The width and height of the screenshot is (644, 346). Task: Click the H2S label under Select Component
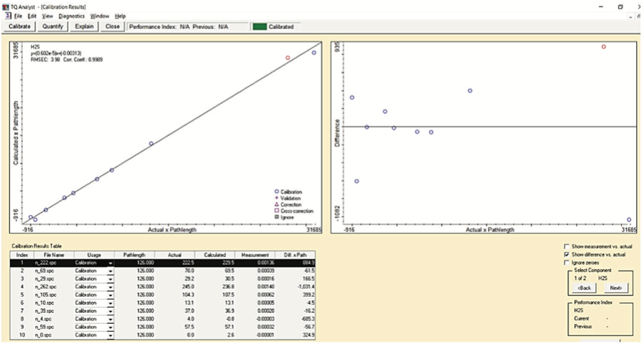click(602, 278)
